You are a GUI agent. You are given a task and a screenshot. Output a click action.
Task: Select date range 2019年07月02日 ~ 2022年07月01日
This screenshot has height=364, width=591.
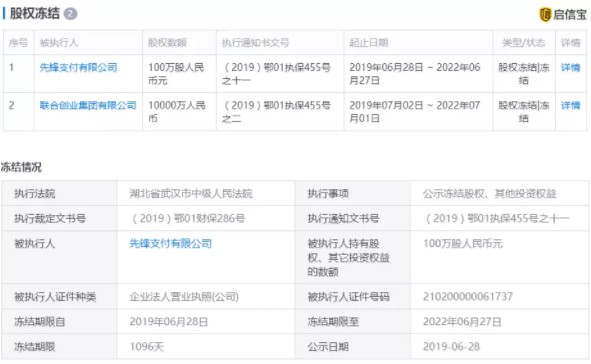tap(415, 112)
